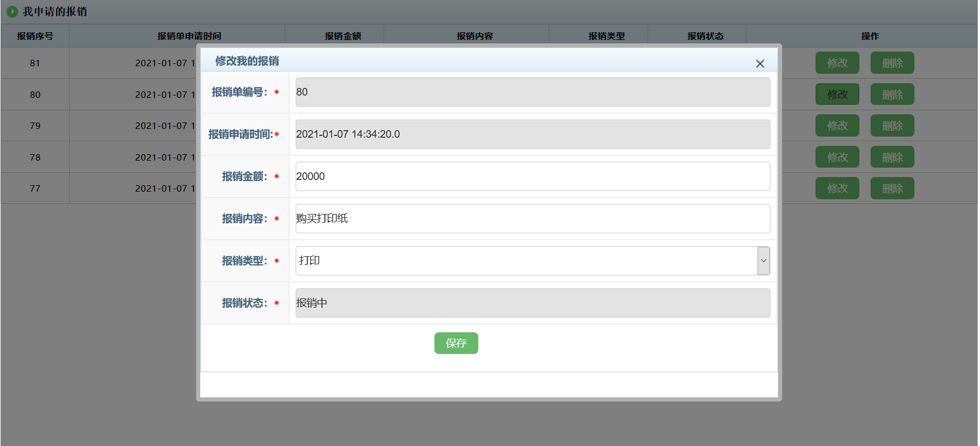
Task: Close the 修改我的报销 dialog
Action: coord(760,63)
